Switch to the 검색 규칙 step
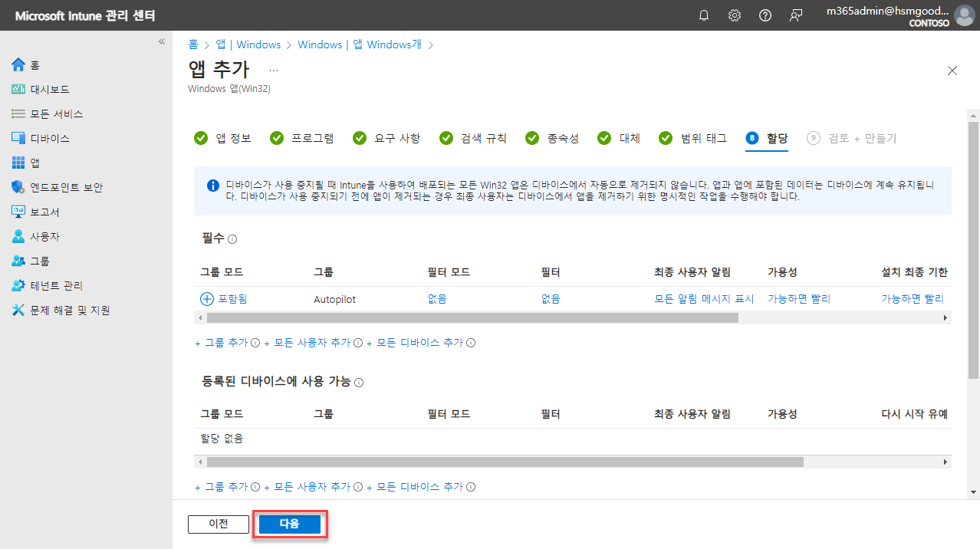This screenshot has width=980, height=549. click(473, 138)
